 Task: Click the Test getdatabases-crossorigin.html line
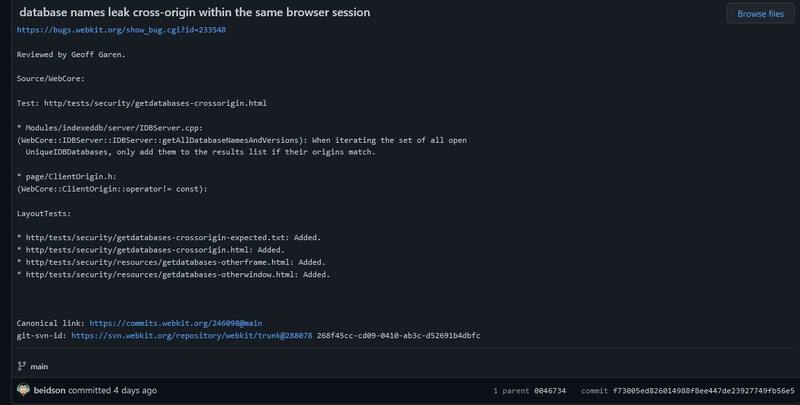(x=141, y=103)
